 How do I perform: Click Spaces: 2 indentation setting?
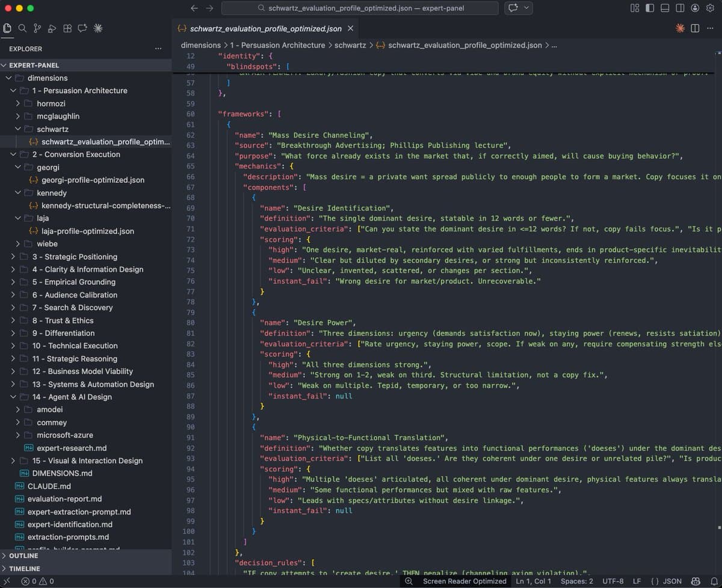pos(576,581)
